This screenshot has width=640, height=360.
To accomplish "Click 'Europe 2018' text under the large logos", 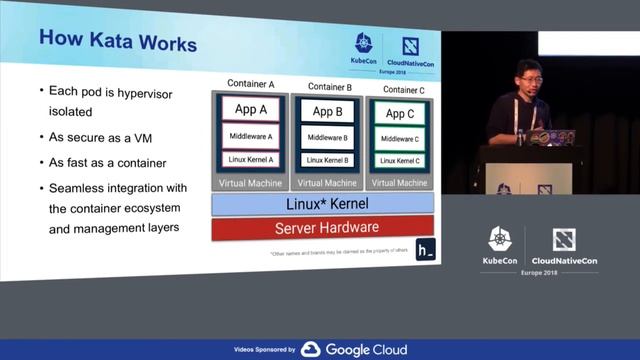I will click(539, 273).
